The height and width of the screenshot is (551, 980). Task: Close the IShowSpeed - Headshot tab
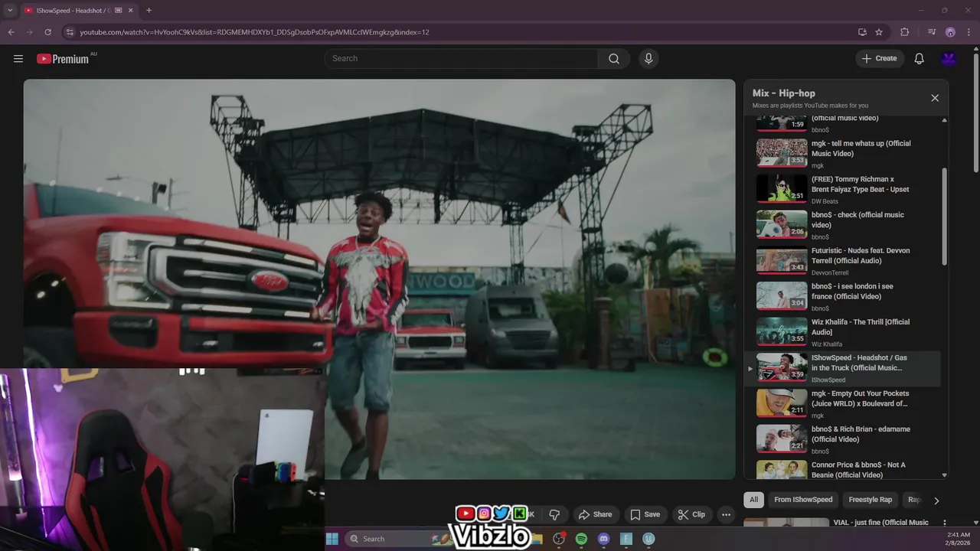(x=131, y=11)
